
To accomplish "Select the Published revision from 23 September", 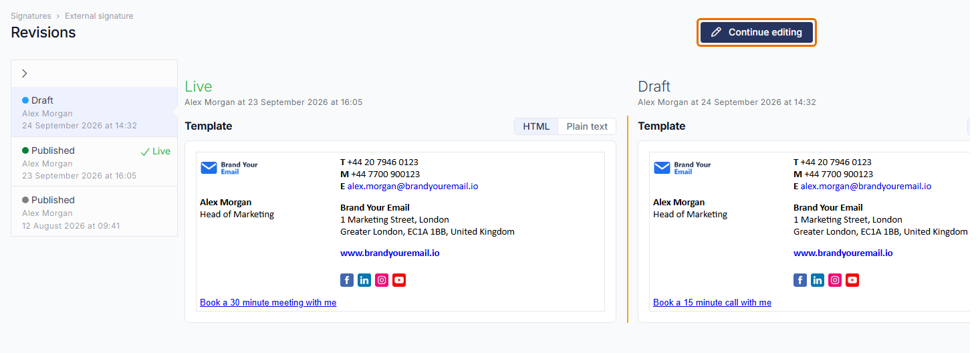I will pos(94,162).
